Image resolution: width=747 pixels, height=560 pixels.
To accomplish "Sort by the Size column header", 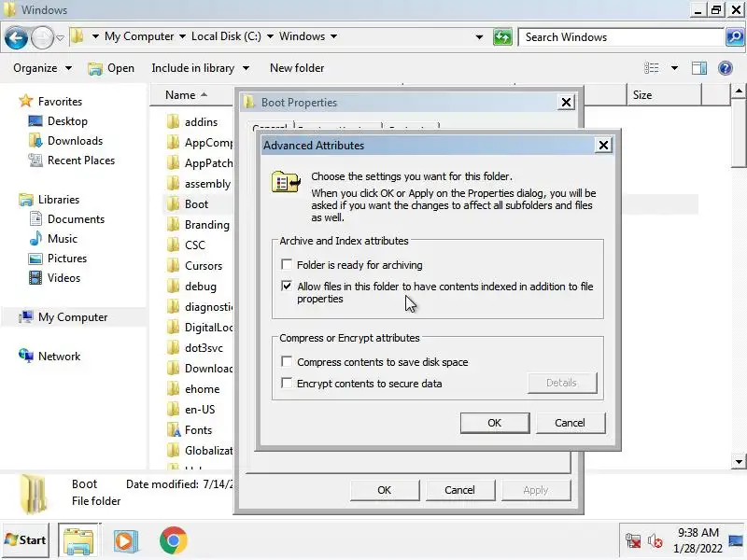I will tap(664, 95).
